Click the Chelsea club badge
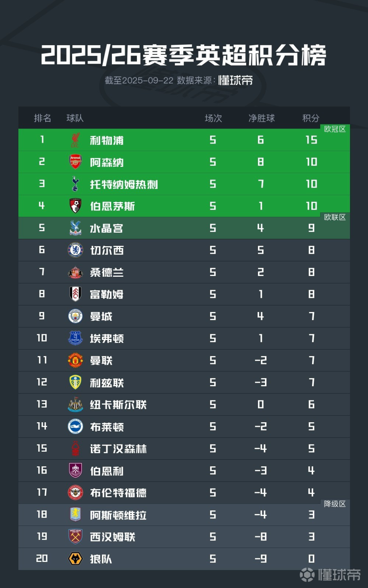368x588 pixels. pyautogui.click(x=76, y=250)
